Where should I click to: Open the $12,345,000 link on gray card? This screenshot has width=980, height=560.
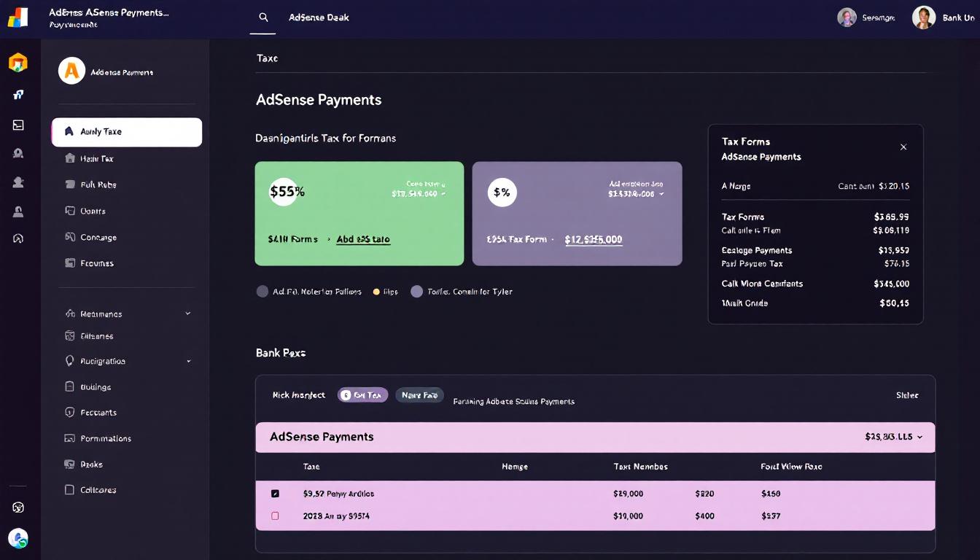tap(593, 239)
